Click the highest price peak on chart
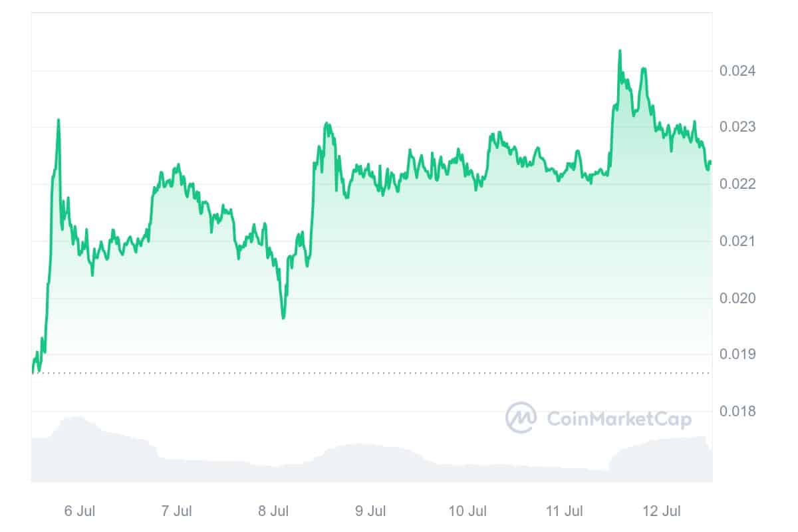798x532 pixels. [x=620, y=51]
